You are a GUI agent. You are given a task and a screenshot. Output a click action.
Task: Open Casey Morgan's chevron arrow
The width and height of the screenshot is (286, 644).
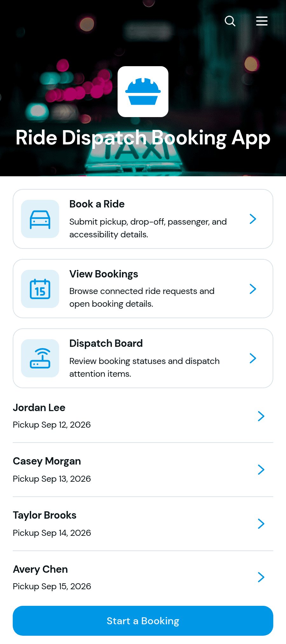[x=261, y=470]
